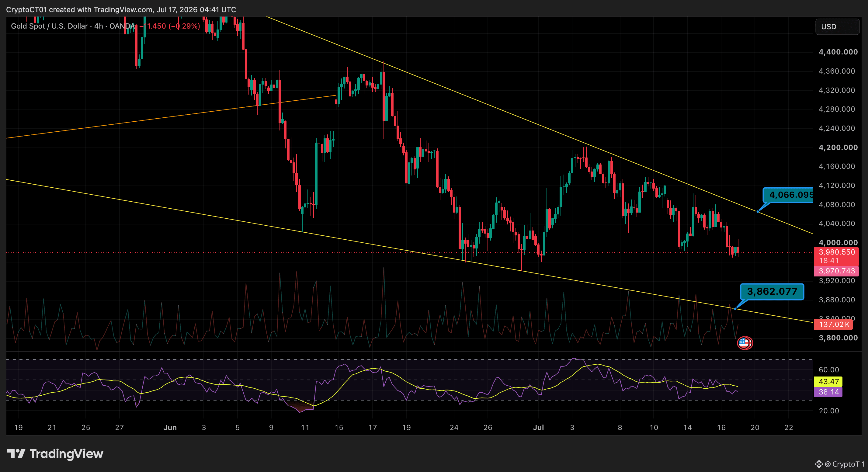
Task: Click the 20.00 RSI scale label
Action: coord(829,411)
